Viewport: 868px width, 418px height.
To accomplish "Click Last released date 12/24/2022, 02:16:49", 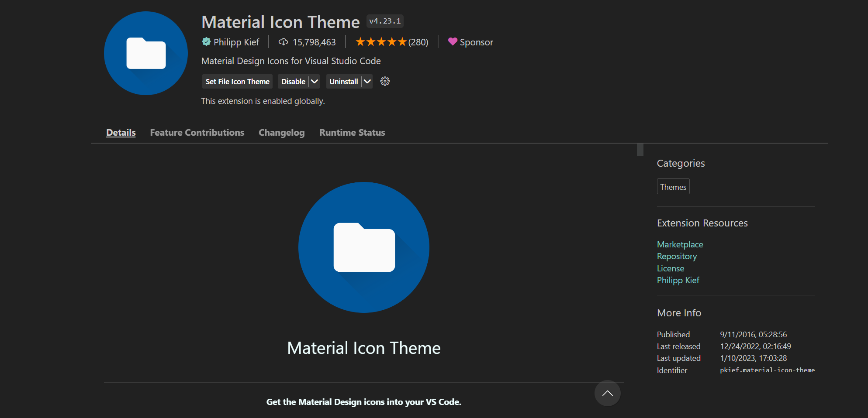I will click(755, 346).
